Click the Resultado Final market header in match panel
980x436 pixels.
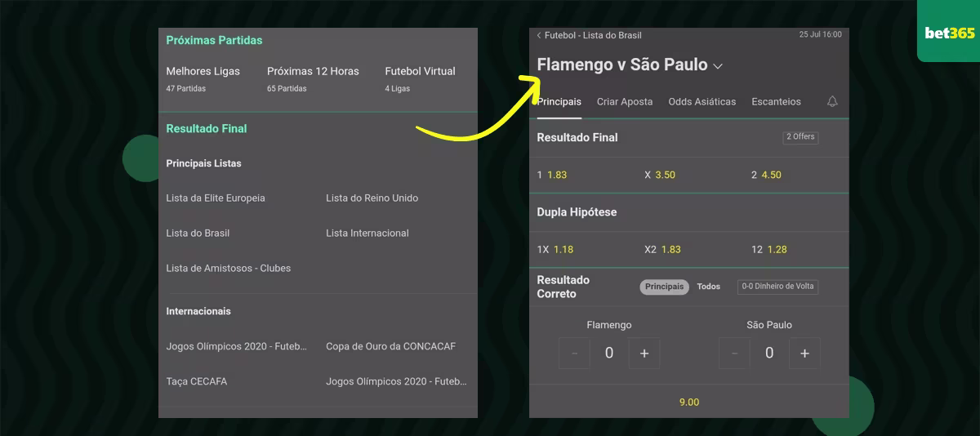point(577,137)
